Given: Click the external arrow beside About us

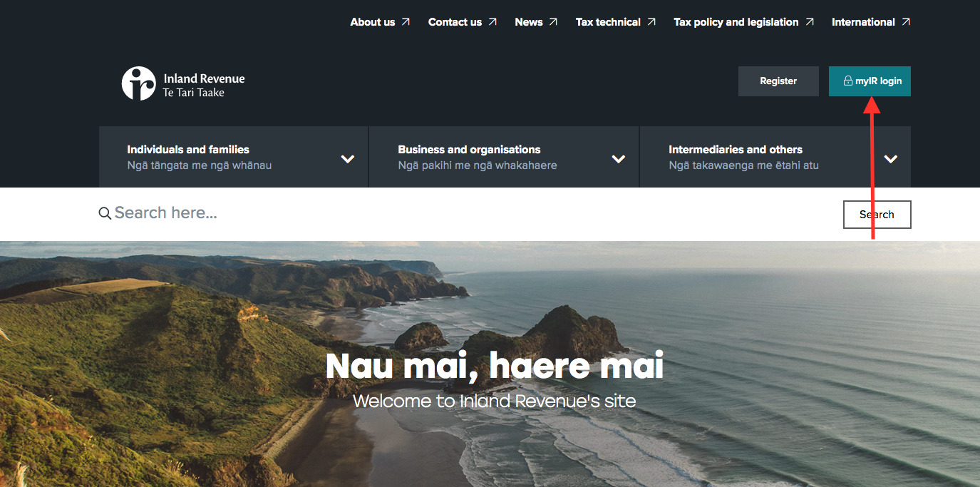Looking at the screenshot, I should pos(406,22).
